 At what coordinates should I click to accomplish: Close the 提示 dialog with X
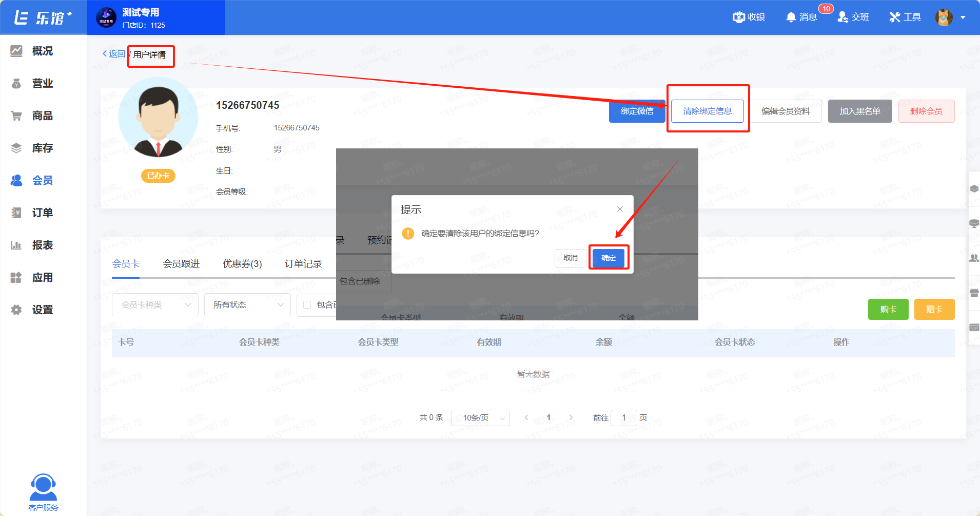[620, 209]
